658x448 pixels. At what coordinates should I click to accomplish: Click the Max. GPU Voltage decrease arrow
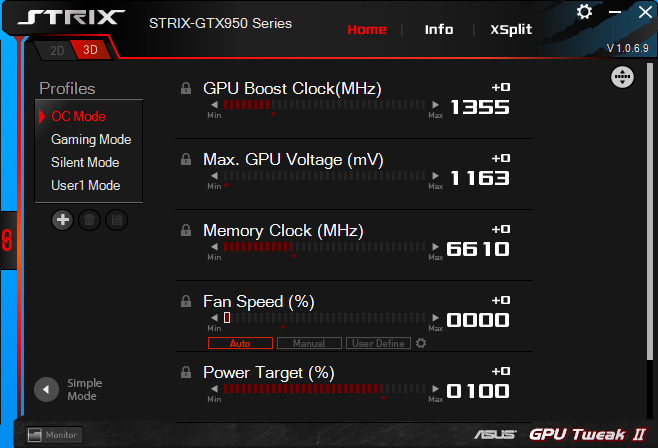(x=214, y=176)
